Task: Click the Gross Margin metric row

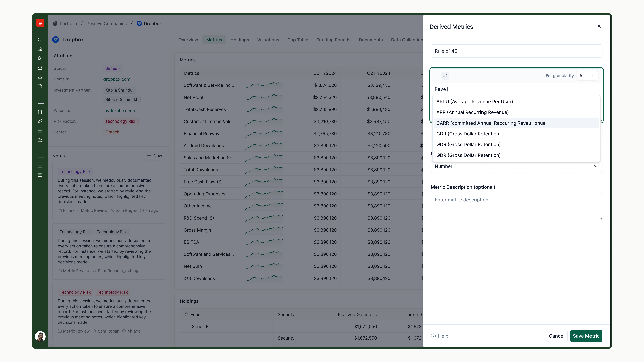Action: pyautogui.click(x=301, y=230)
